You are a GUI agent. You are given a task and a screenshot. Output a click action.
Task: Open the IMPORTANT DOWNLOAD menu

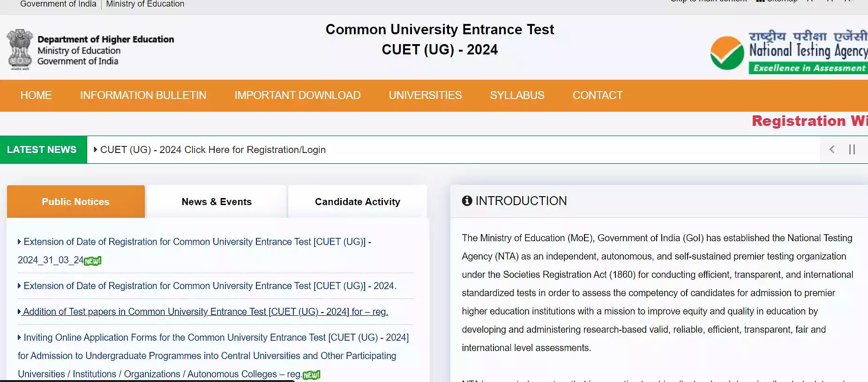[x=298, y=95]
